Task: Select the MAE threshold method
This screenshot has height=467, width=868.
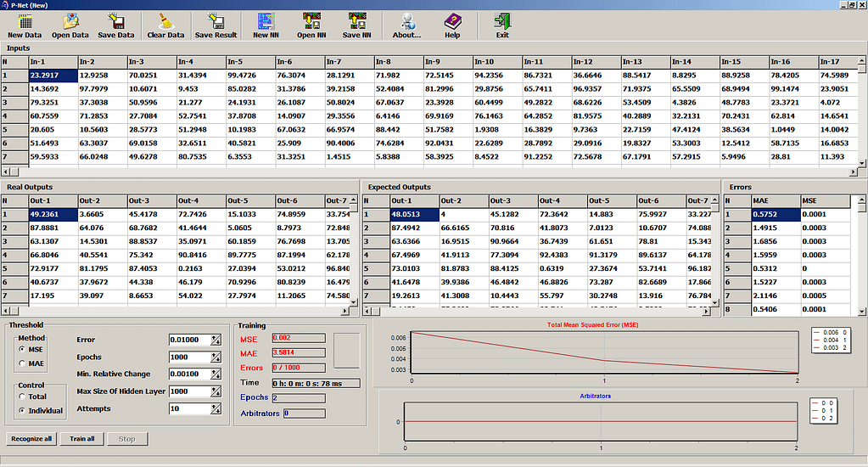Action: [x=22, y=363]
